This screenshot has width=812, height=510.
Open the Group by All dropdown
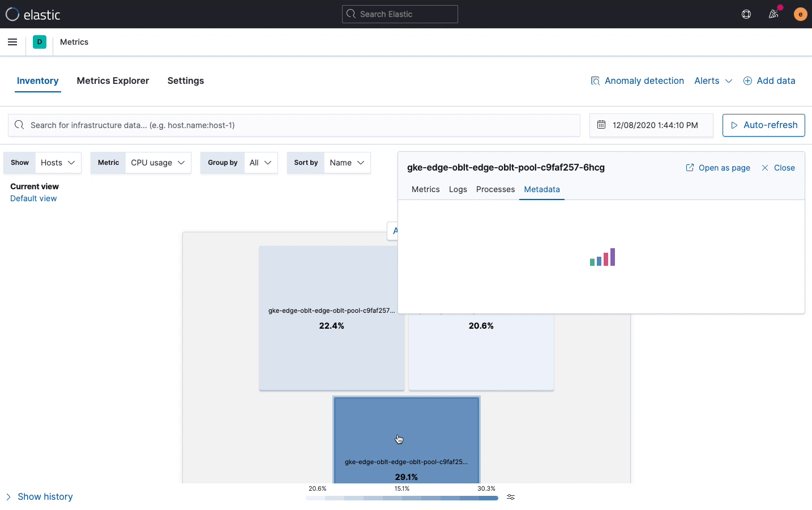[x=259, y=163]
